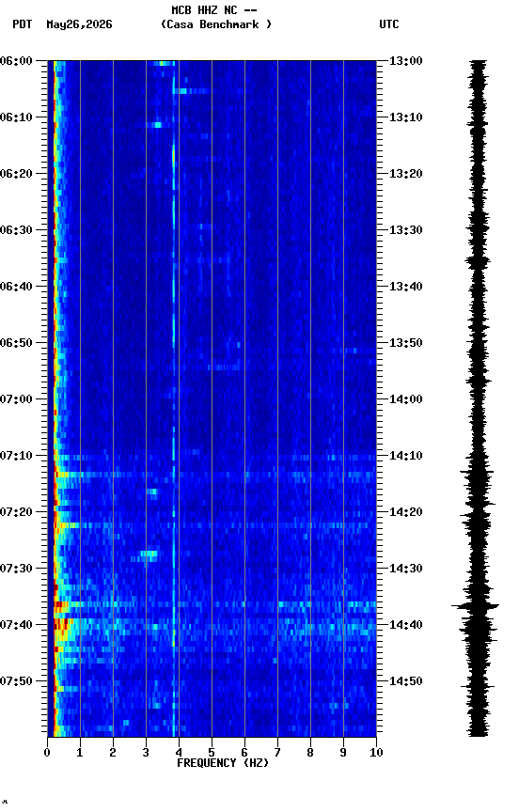Viewport: 519px width, 812px height.
Task: Click the bright spectral patch near 3.1 Hz at 07:28
Action: [x=149, y=554]
